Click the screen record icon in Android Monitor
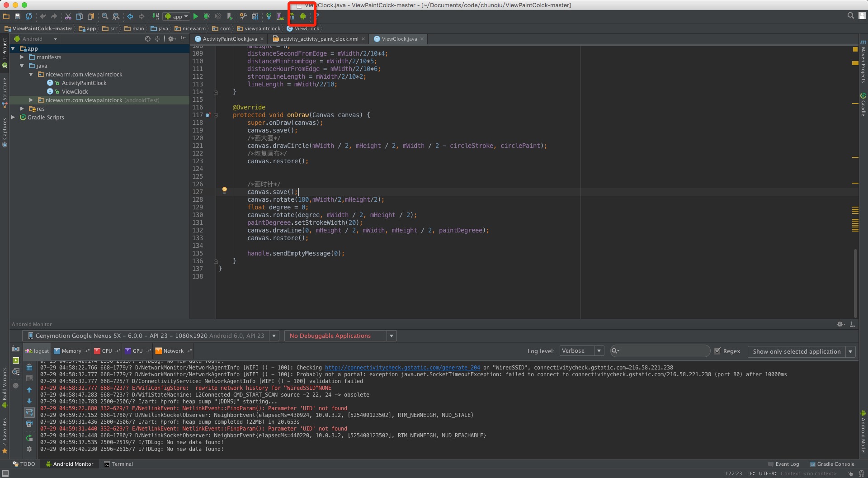Viewport: 868px width, 478px height. pos(16,360)
